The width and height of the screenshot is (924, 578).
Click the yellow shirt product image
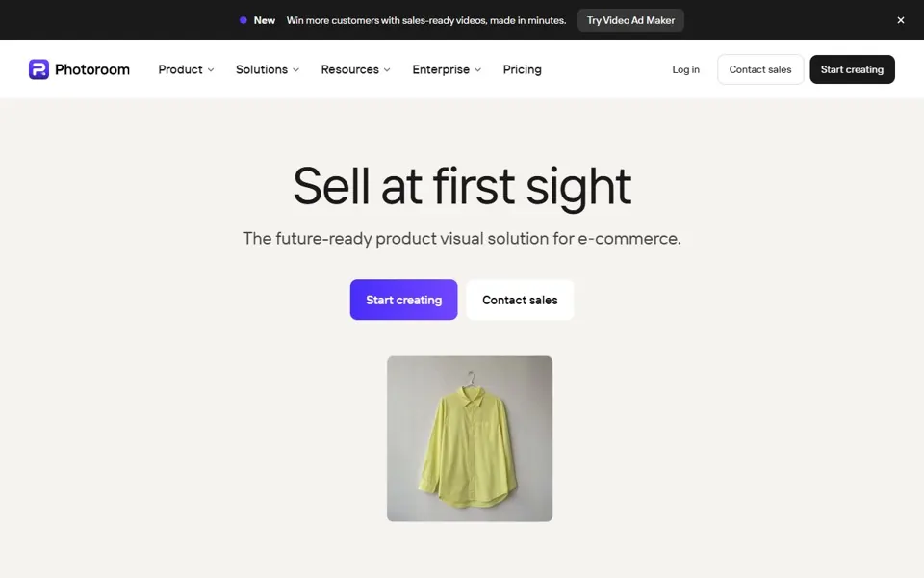point(470,438)
